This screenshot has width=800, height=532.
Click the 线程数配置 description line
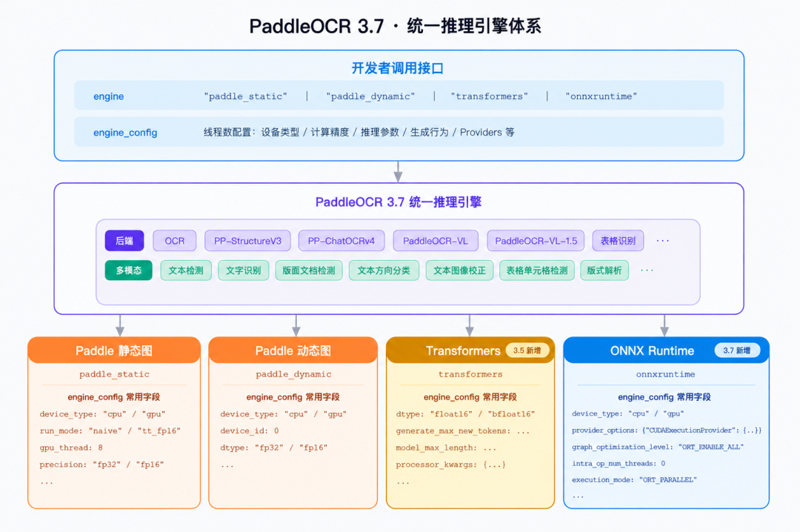pyautogui.click(x=359, y=132)
